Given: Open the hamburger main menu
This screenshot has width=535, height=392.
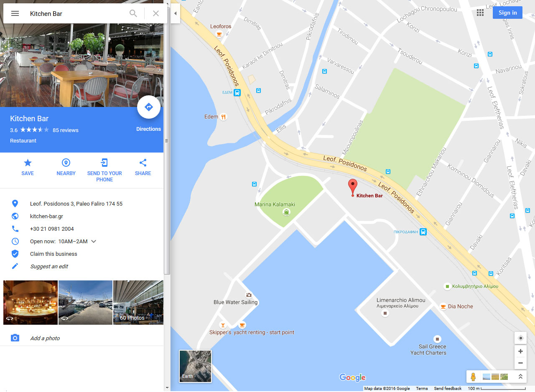Looking at the screenshot, I should pos(15,13).
